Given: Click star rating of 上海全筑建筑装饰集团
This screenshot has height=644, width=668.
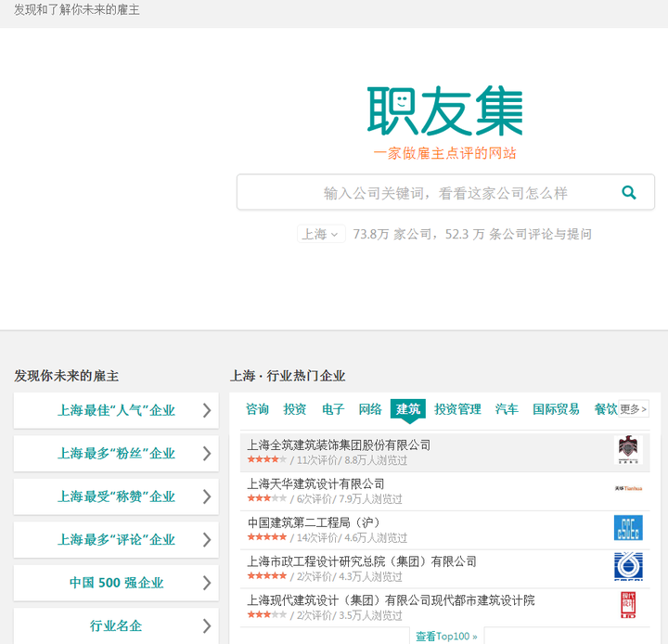Looking at the screenshot, I should point(266,459).
